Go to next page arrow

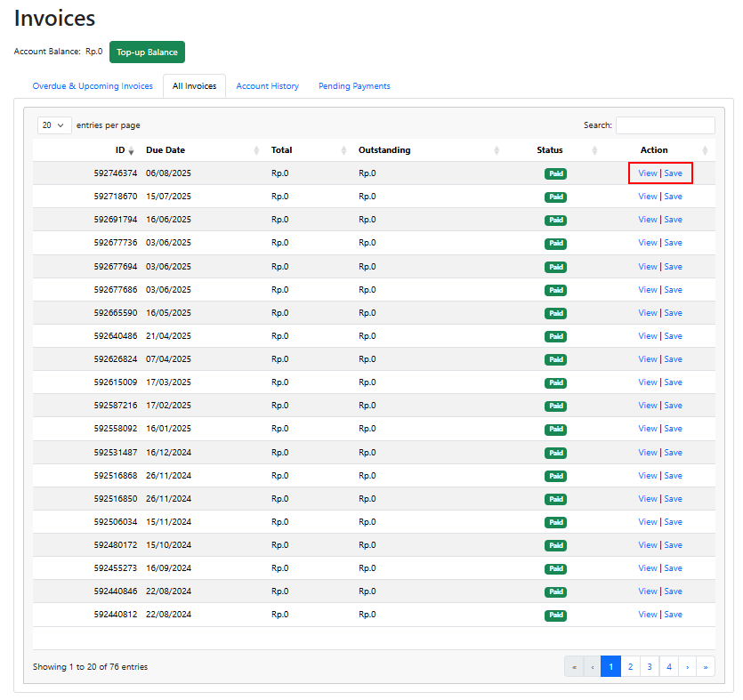click(688, 667)
